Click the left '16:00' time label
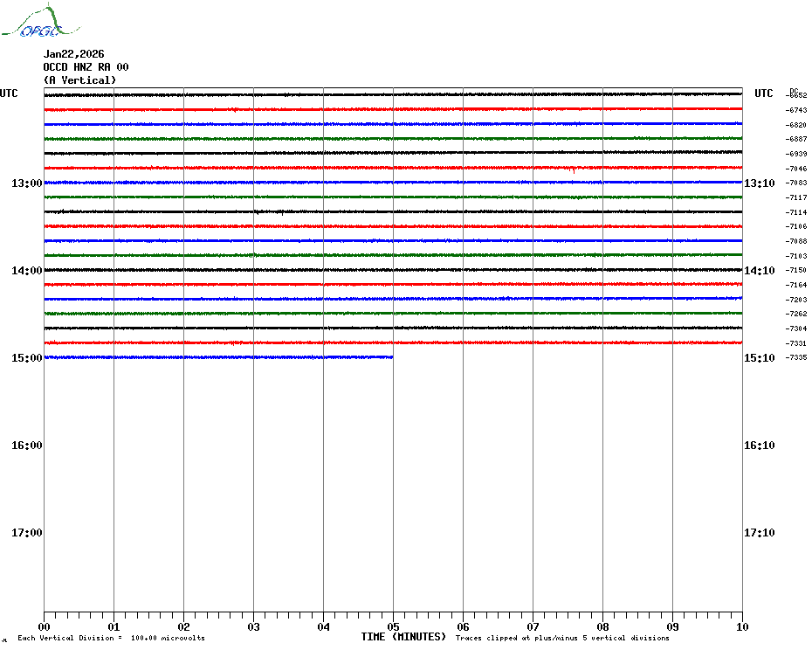Screen dimensions: 812x650 (x=27, y=446)
